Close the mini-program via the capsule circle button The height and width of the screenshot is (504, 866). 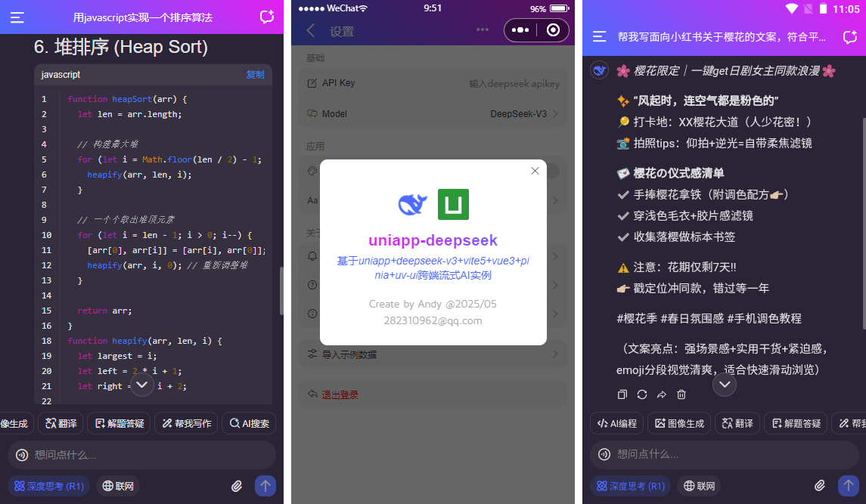tap(553, 29)
